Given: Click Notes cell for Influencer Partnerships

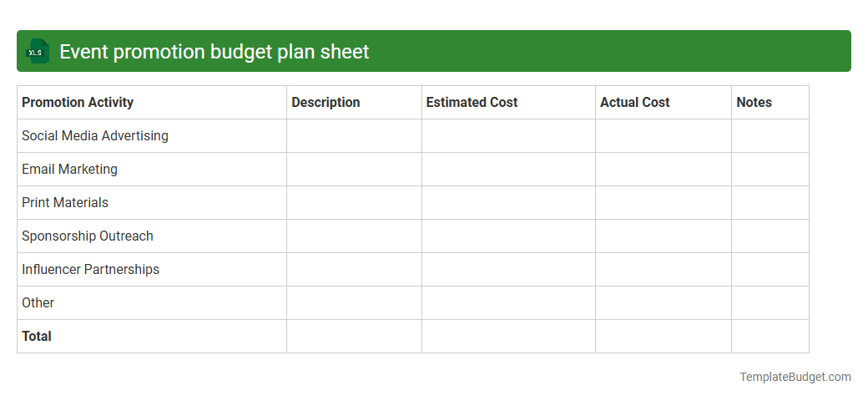Looking at the screenshot, I should click(770, 269).
